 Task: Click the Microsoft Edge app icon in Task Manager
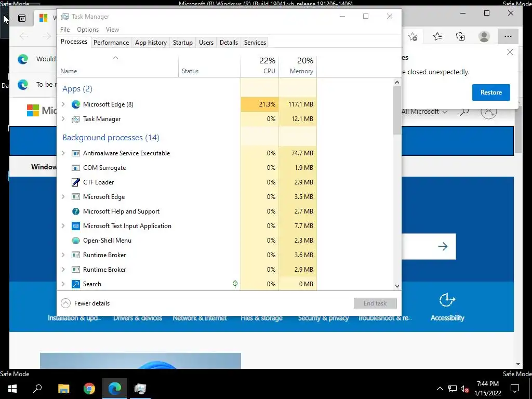(76, 104)
